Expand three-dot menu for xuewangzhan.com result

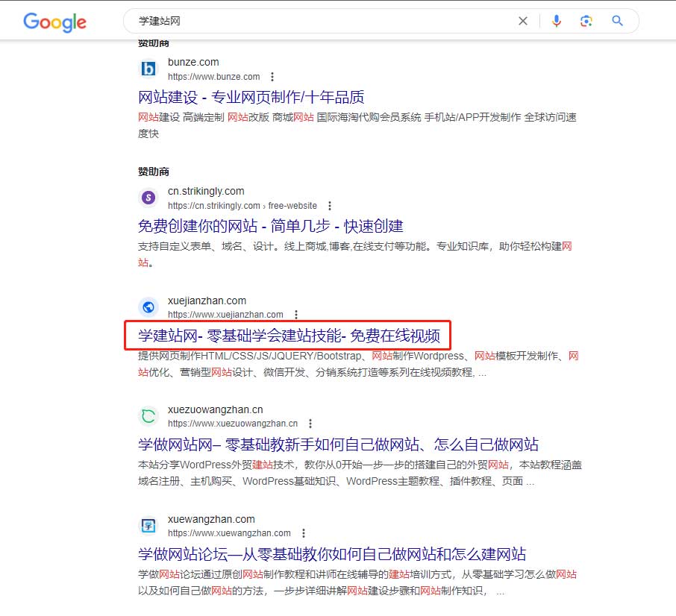[x=303, y=533]
